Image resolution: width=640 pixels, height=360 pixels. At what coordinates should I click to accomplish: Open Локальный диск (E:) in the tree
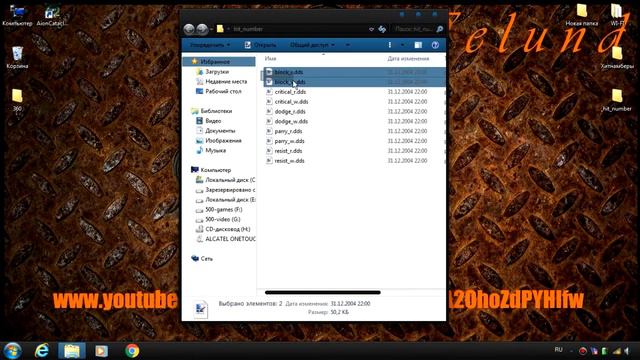[230, 200]
